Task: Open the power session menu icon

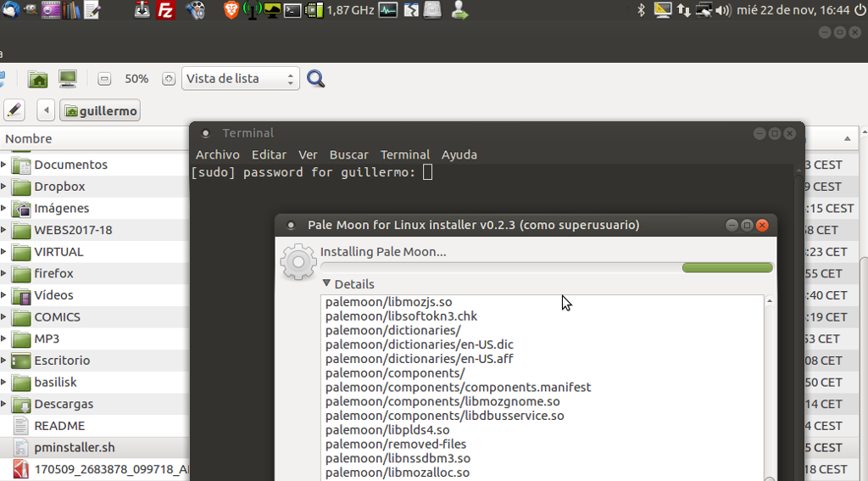Action: [860, 10]
